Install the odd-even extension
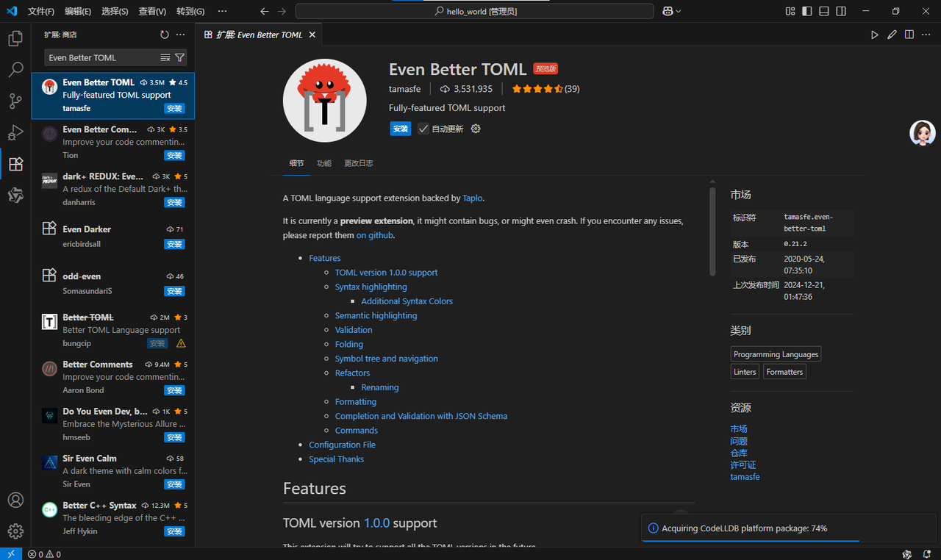This screenshot has width=941, height=560. pyautogui.click(x=174, y=291)
